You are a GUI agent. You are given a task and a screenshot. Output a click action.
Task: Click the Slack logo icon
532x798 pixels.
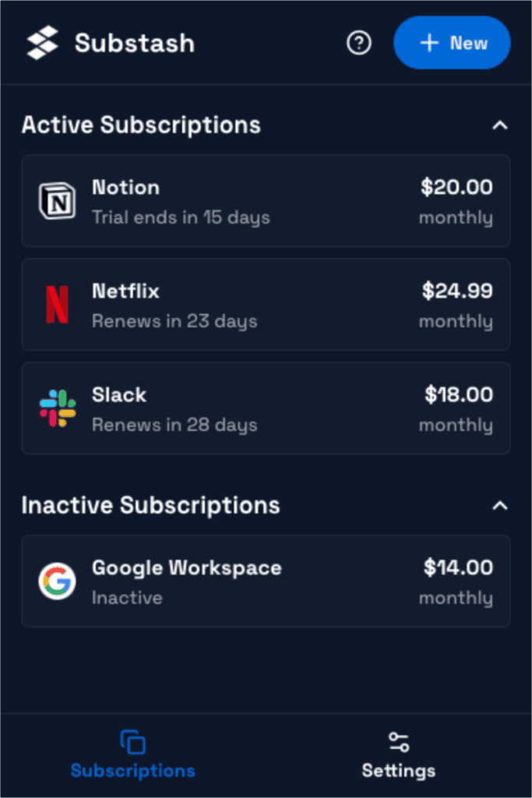58,408
